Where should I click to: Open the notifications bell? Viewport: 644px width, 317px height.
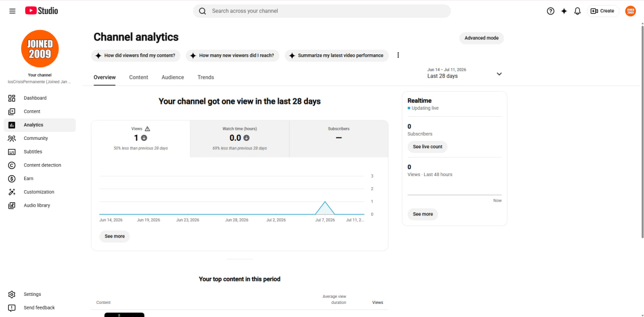tap(578, 11)
